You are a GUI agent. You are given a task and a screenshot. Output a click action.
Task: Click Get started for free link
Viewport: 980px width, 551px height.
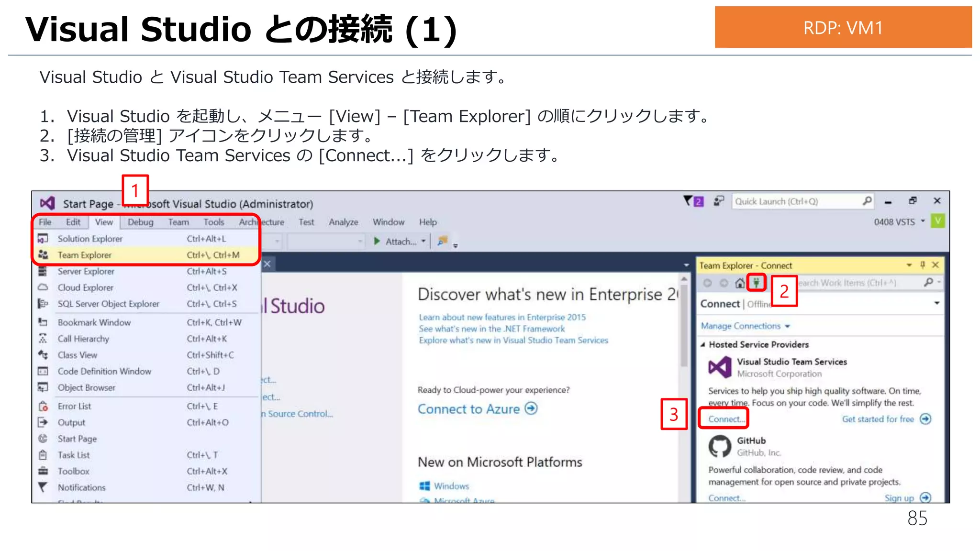(878, 419)
